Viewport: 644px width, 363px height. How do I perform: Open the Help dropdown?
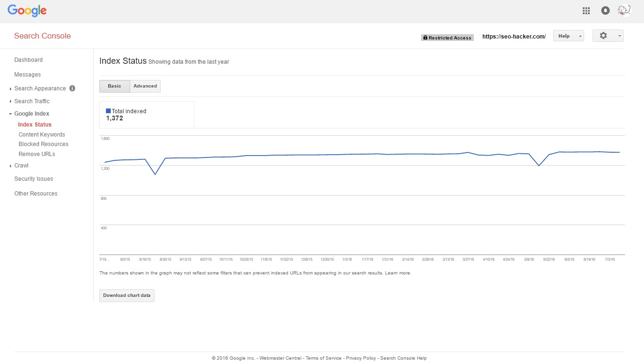568,36
